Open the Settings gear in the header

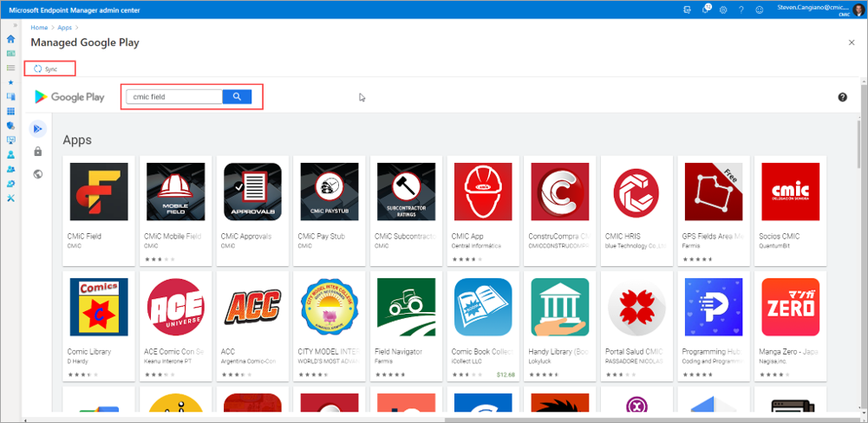click(x=723, y=10)
